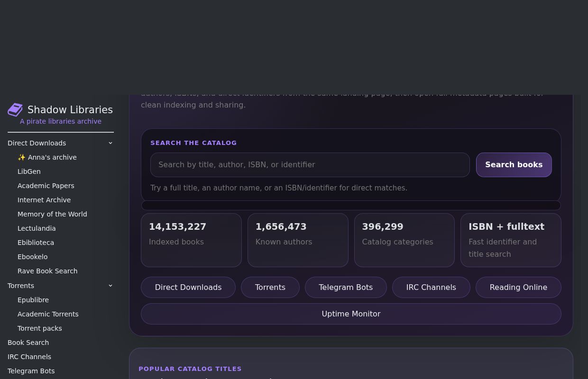
Task: Open LibGen in the sidebar
Action: (x=29, y=171)
